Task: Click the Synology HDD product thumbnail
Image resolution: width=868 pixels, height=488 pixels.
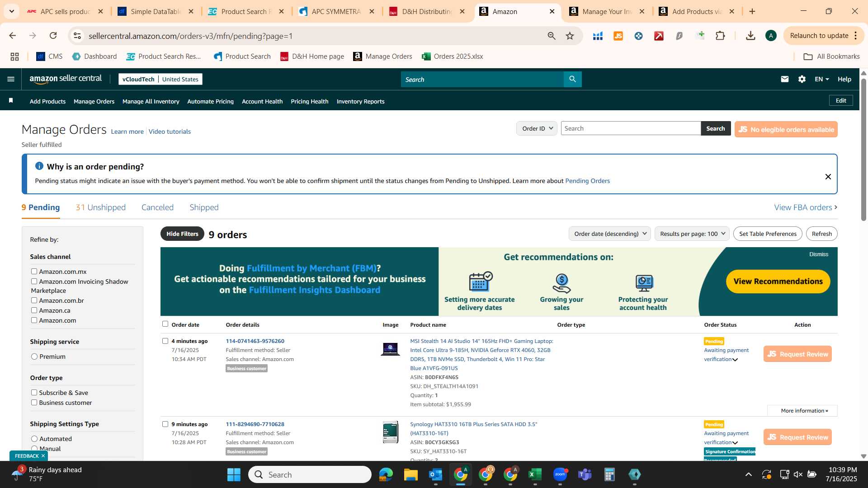Action: click(390, 432)
